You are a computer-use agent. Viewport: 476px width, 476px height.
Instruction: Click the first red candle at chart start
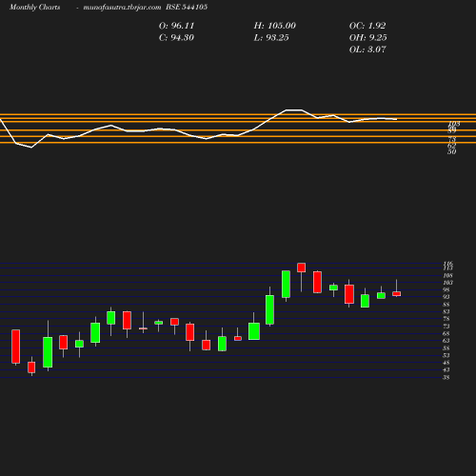click(16, 347)
